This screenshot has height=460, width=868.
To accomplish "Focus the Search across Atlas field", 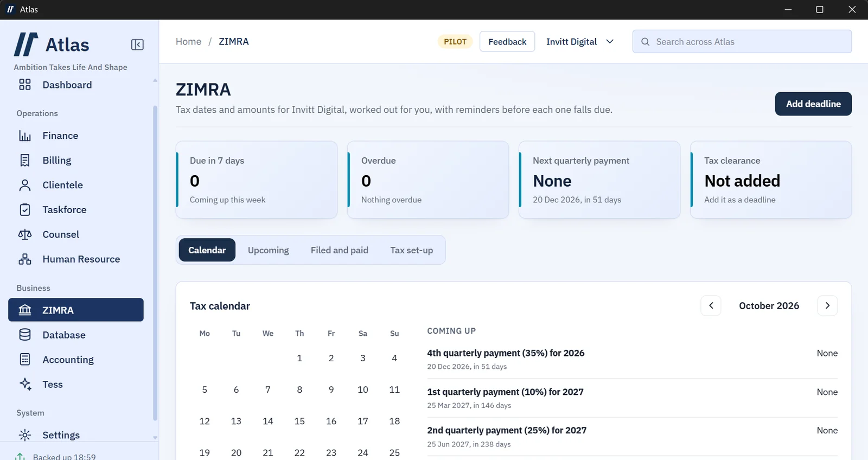I will click(742, 42).
